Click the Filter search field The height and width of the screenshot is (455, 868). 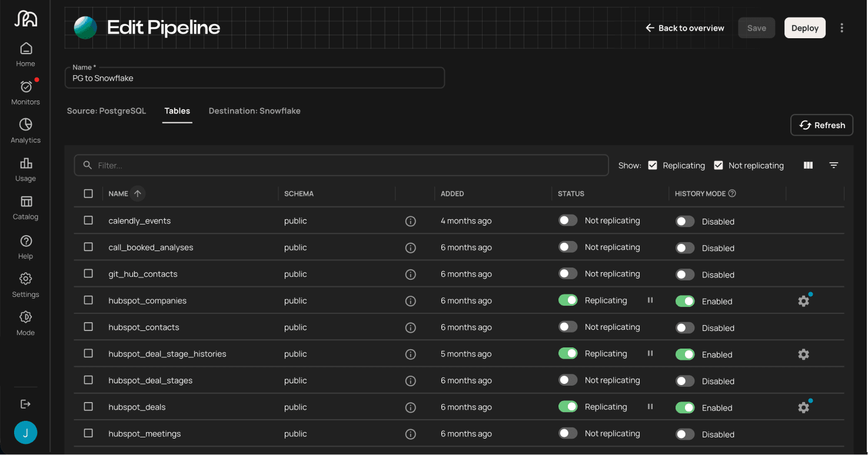point(341,165)
